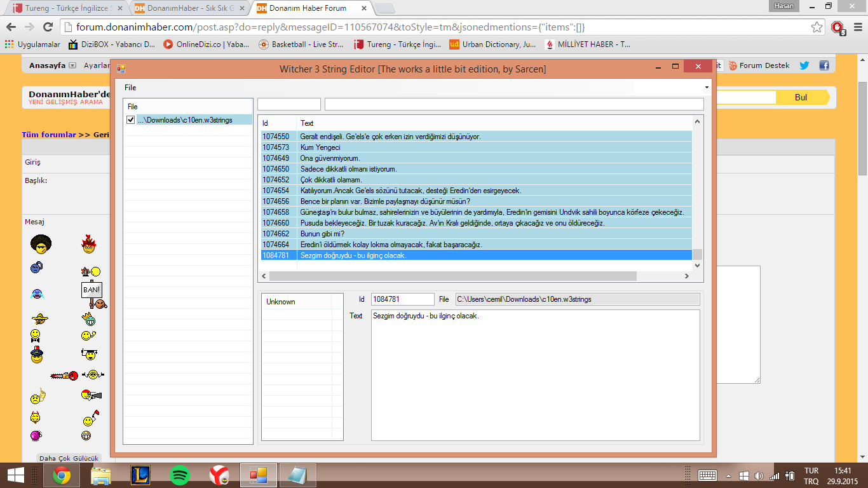The image size is (868, 488).
Task: Select row 1074662 Bunun gibi mi?
Action: coord(476,234)
